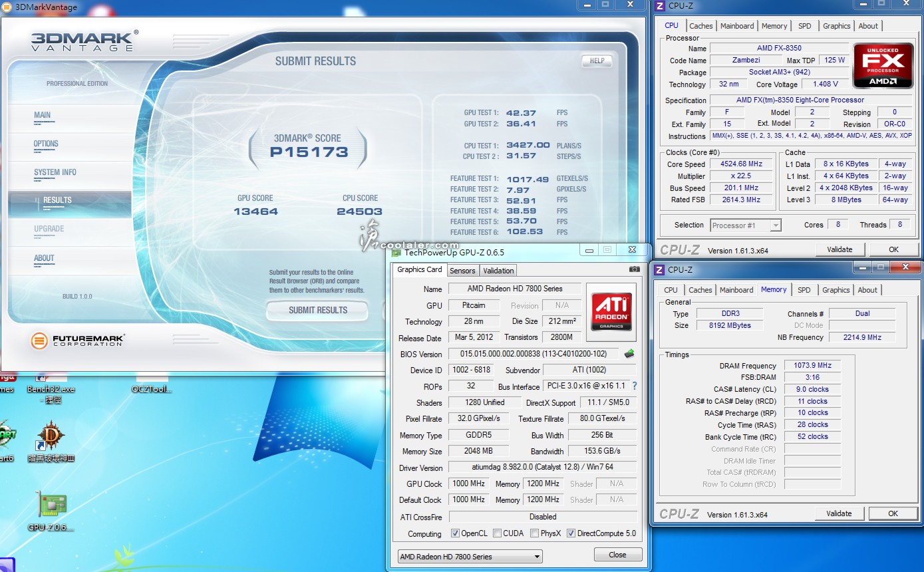
Task: Take a GPU-Z screenshot with the camera icon
Action: point(635,269)
